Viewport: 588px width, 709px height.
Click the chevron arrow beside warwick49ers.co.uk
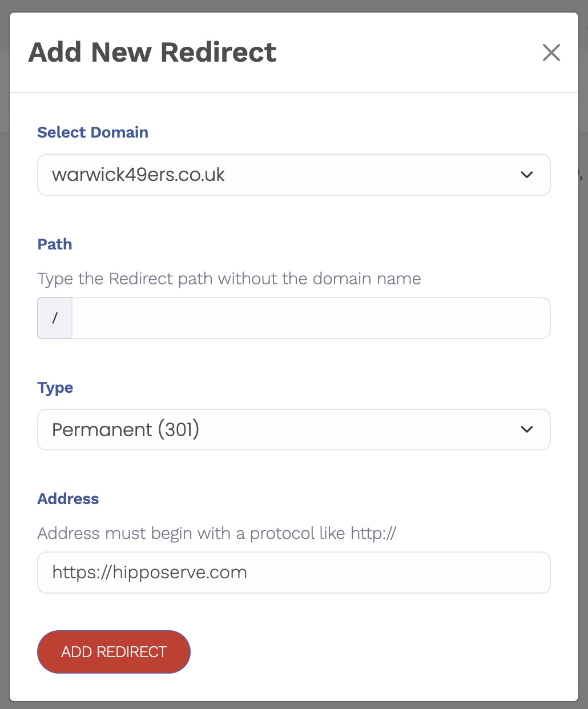pos(526,175)
